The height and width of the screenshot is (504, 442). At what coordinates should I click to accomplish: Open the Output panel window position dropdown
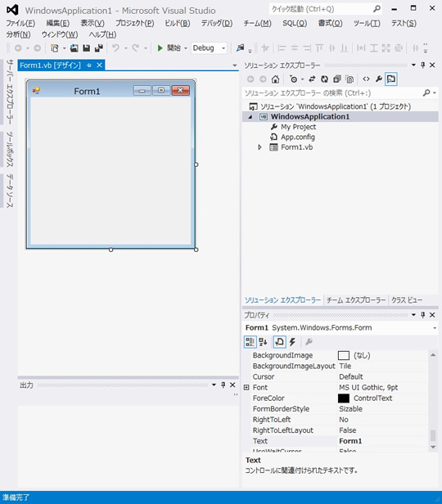coord(214,385)
